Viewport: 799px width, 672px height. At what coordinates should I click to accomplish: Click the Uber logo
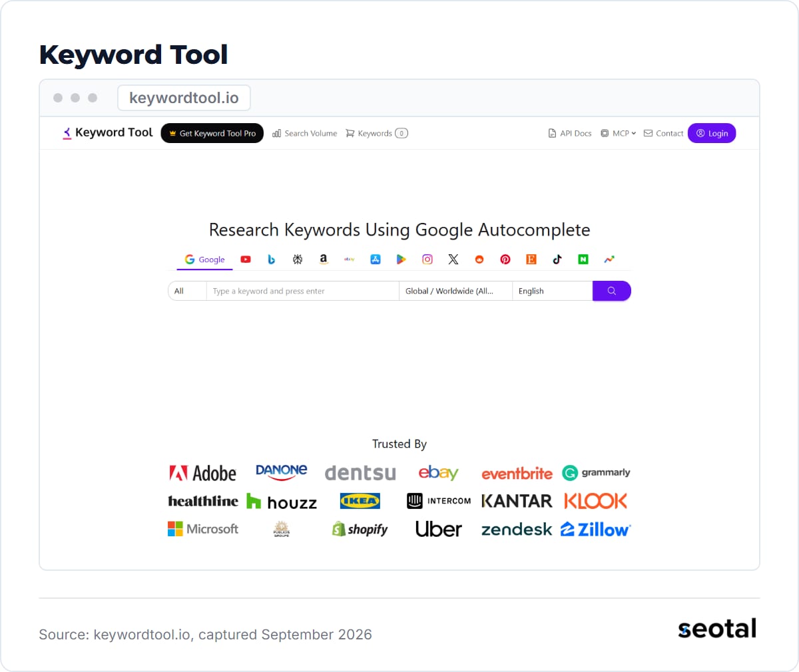click(438, 529)
